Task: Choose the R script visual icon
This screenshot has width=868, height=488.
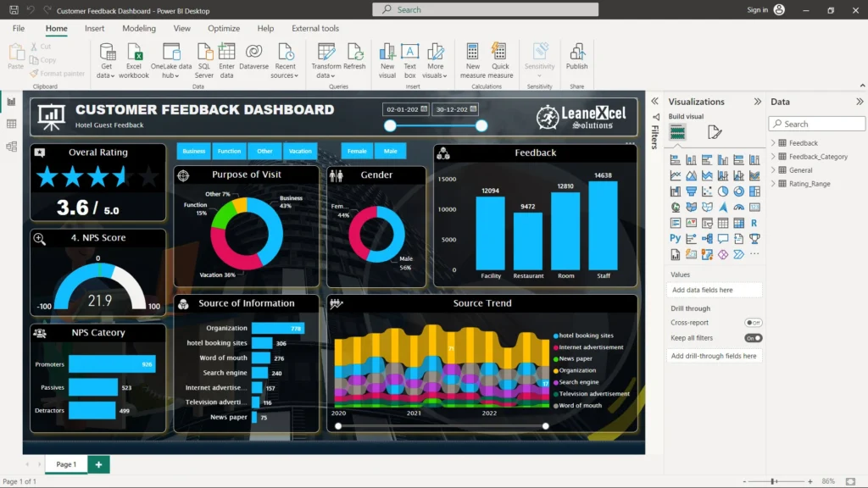Action: [x=754, y=223]
